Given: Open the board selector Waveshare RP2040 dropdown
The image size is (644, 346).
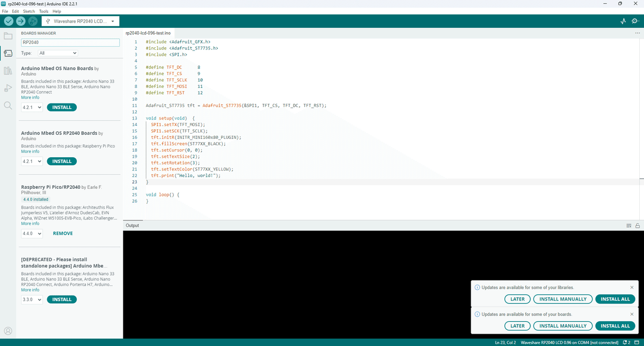Looking at the screenshot, I should pos(80,21).
